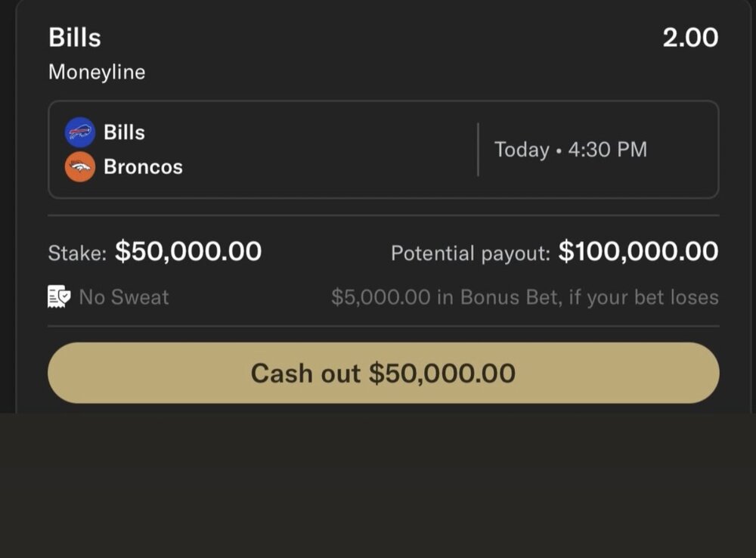Click the $5,000.00 Bonus Bet notice
756x558 pixels.
click(525, 297)
